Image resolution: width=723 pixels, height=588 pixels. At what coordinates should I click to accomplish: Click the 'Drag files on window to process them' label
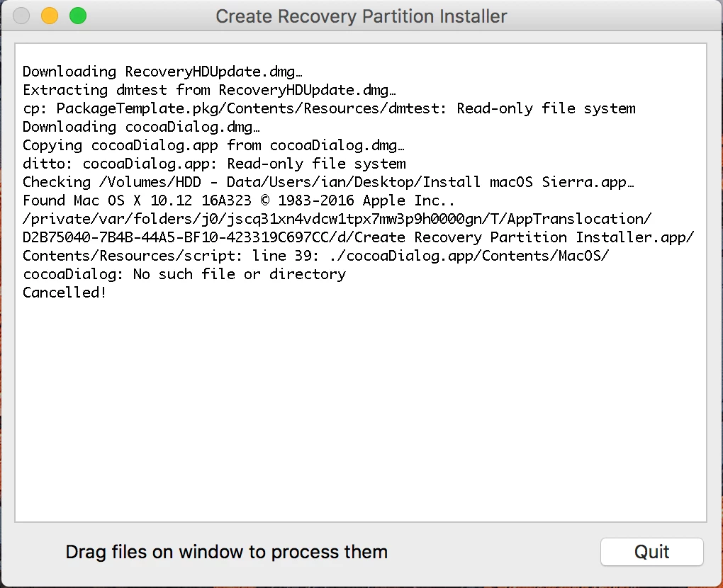226,552
